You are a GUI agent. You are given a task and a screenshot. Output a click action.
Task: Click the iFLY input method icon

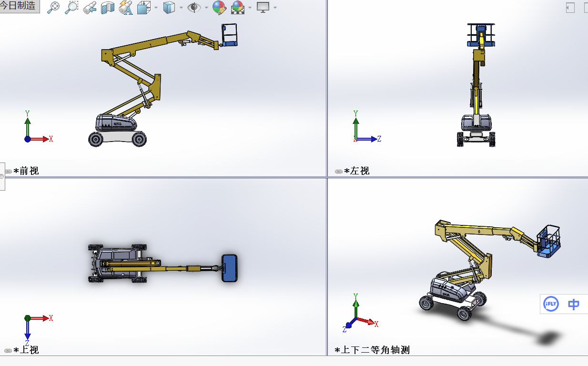pyautogui.click(x=551, y=304)
